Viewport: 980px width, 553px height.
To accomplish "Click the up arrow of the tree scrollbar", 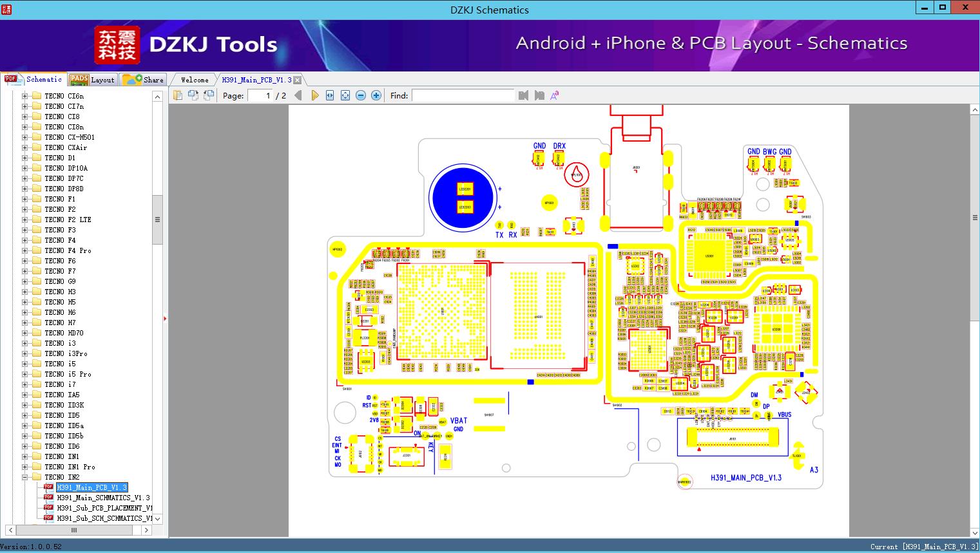I will 157,97.
